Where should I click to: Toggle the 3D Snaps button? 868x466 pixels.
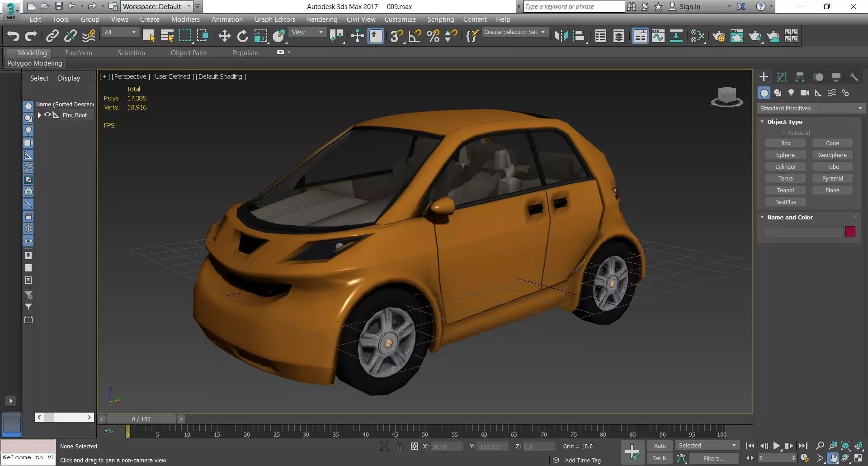[396, 36]
